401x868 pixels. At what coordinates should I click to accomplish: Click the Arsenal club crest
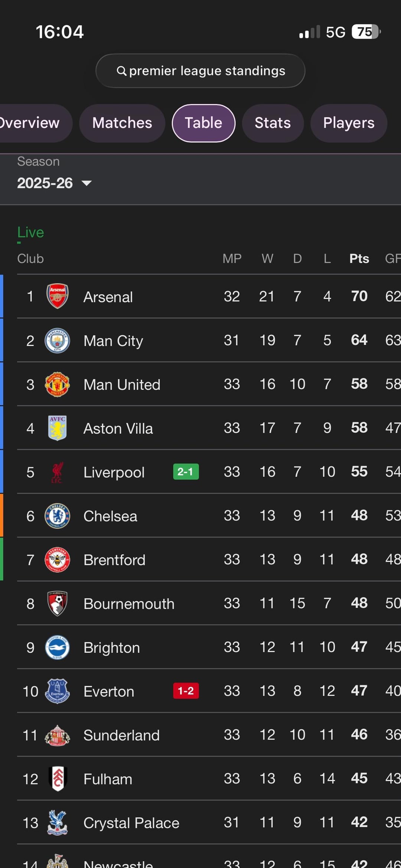[57, 296]
